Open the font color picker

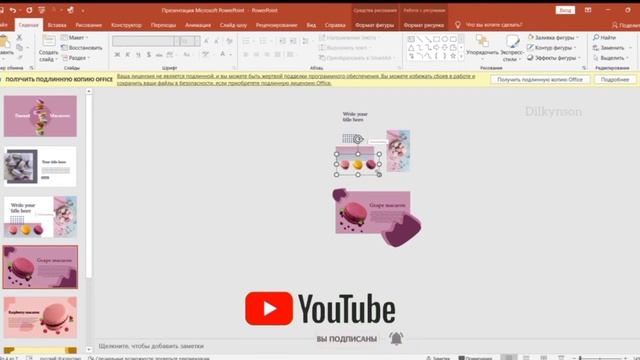(x=224, y=54)
